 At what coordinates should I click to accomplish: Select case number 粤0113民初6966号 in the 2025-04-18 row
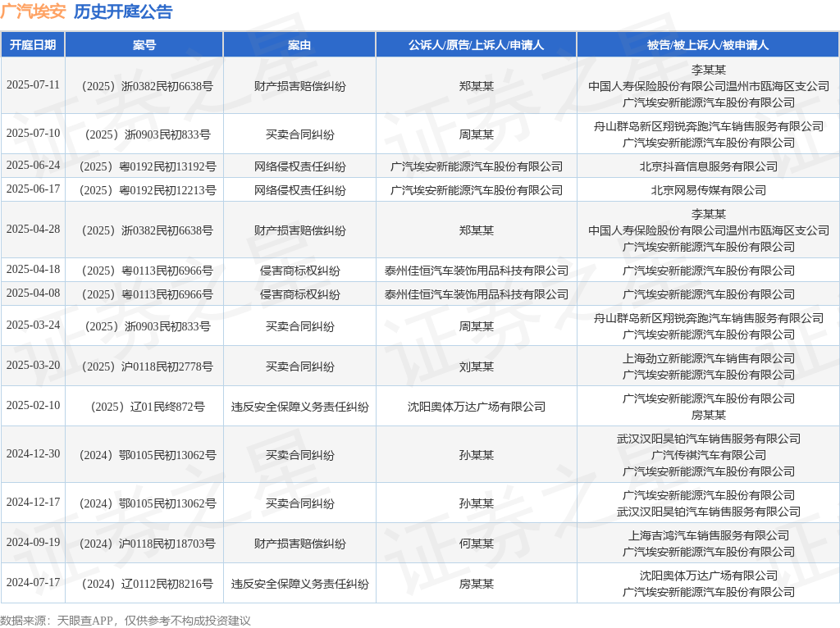tap(148, 271)
